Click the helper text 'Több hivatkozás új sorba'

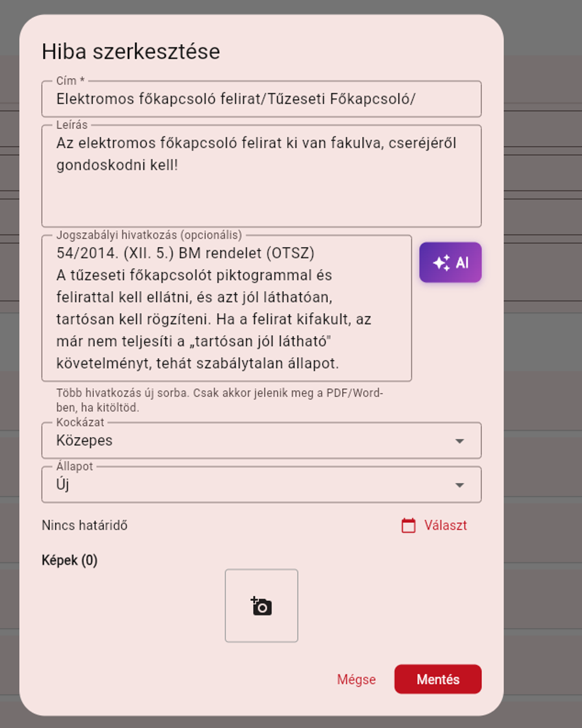click(x=122, y=393)
